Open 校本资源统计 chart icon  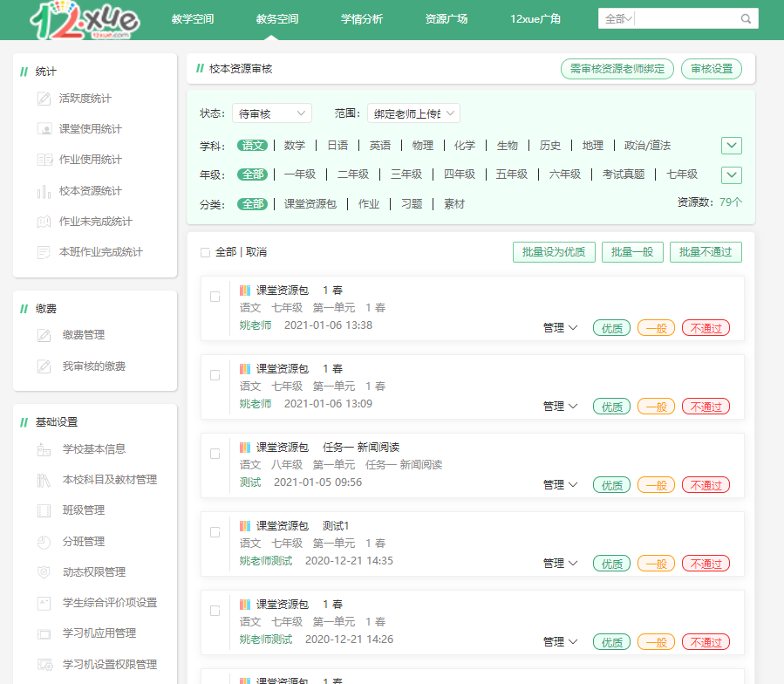coord(44,191)
